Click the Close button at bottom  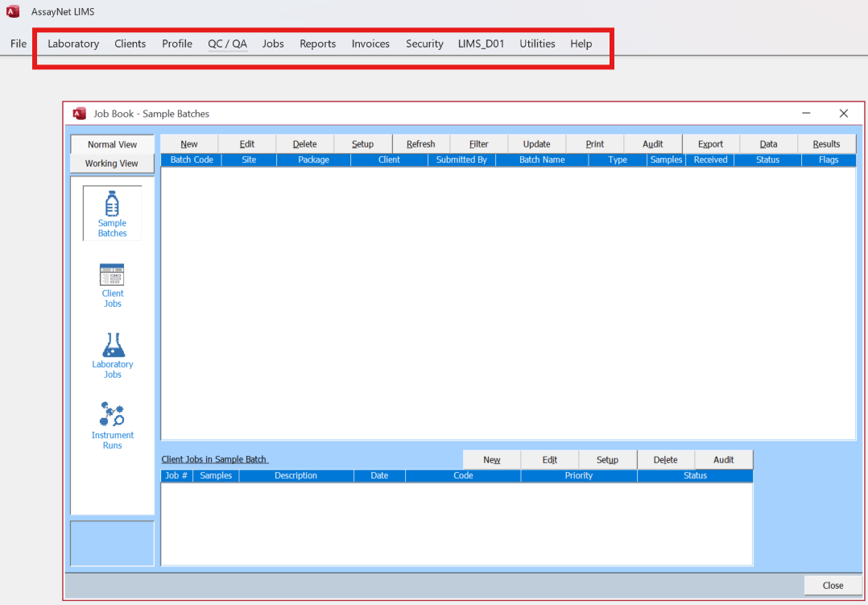pos(833,586)
